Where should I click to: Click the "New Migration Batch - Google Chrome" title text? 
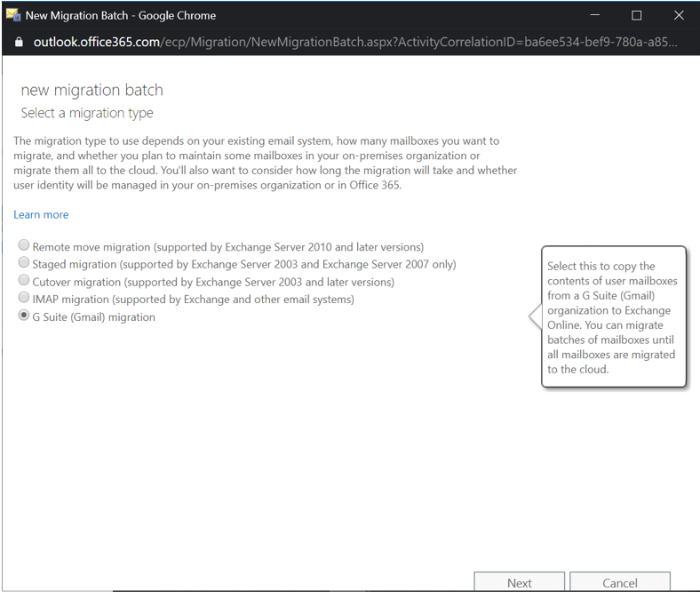coord(121,15)
